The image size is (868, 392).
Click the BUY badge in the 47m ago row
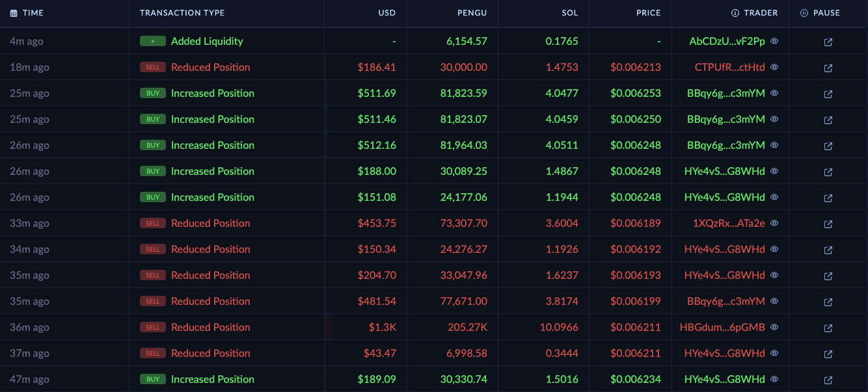(153, 379)
